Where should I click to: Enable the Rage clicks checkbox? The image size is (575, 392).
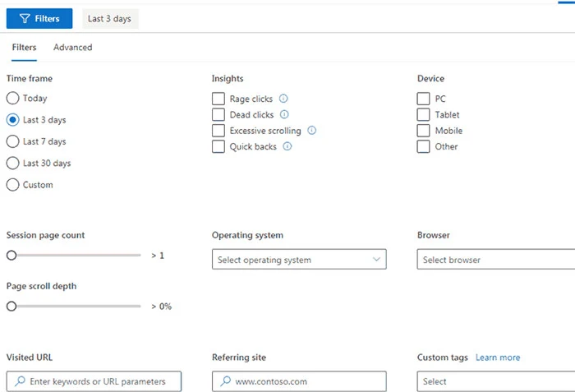click(218, 99)
